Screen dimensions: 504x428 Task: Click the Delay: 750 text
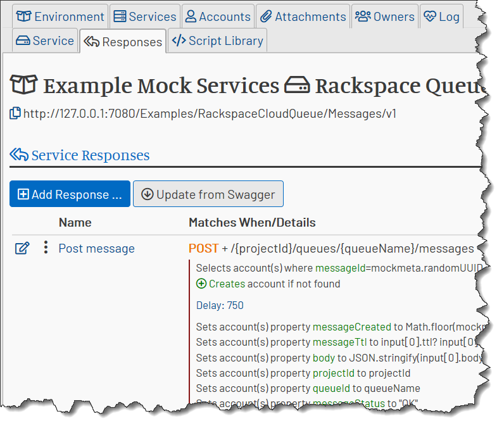(x=220, y=305)
